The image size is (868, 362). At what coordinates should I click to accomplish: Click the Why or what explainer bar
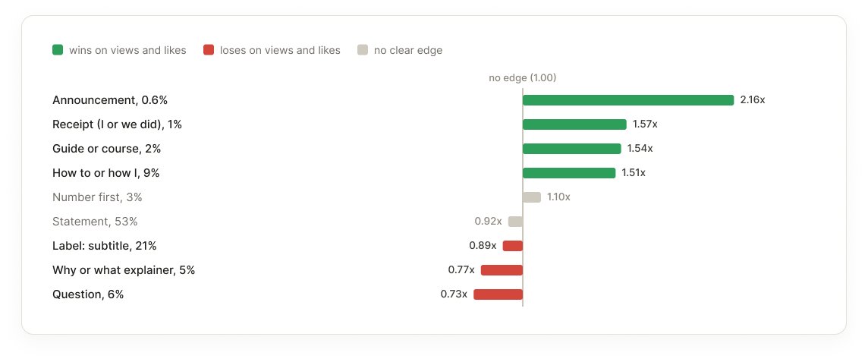(x=502, y=270)
